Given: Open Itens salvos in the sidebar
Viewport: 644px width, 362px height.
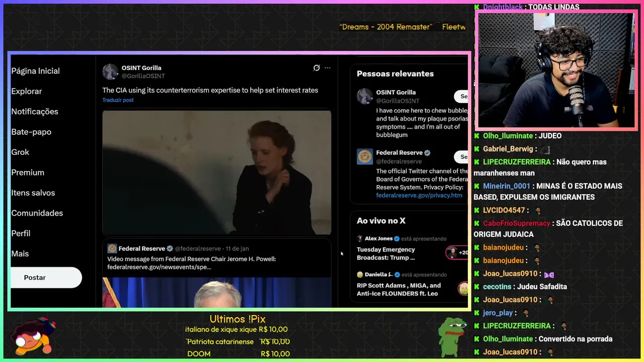Looking at the screenshot, I should pyautogui.click(x=33, y=193).
